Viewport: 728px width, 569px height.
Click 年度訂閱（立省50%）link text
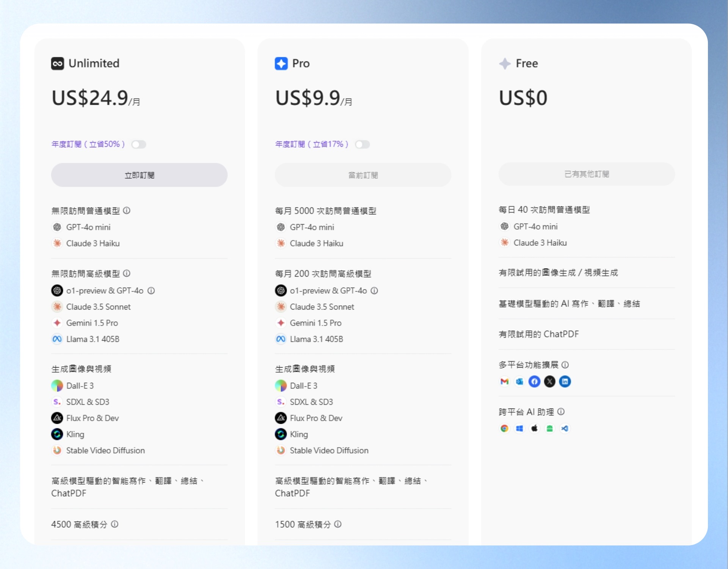pyautogui.click(x=88, y=144)
